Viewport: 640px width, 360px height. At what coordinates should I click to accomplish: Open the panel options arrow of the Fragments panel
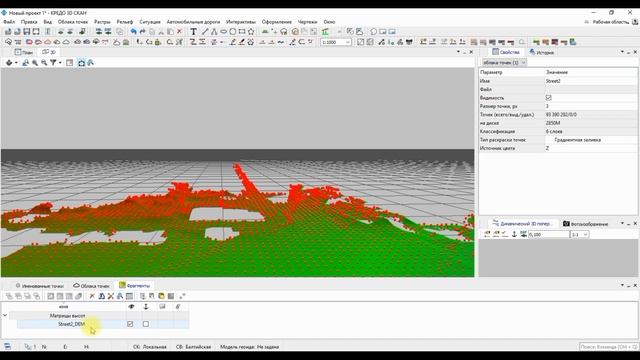pos(622,285)
